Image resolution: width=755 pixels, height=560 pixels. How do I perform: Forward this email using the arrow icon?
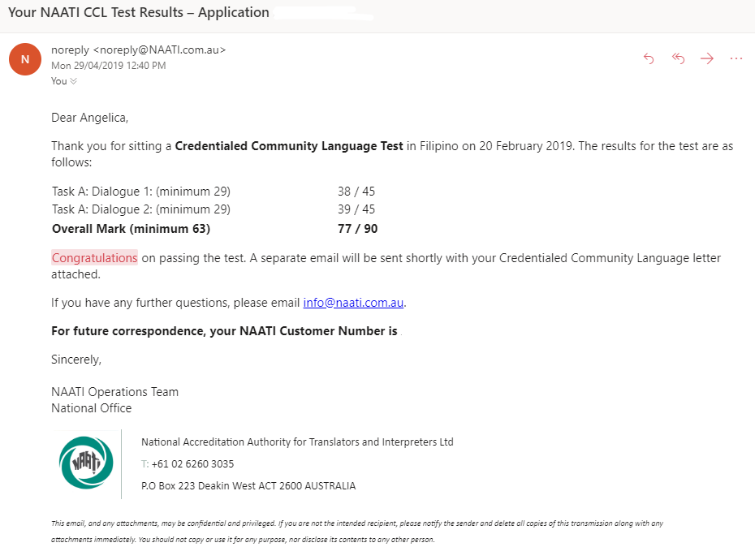tap(707, 58)
